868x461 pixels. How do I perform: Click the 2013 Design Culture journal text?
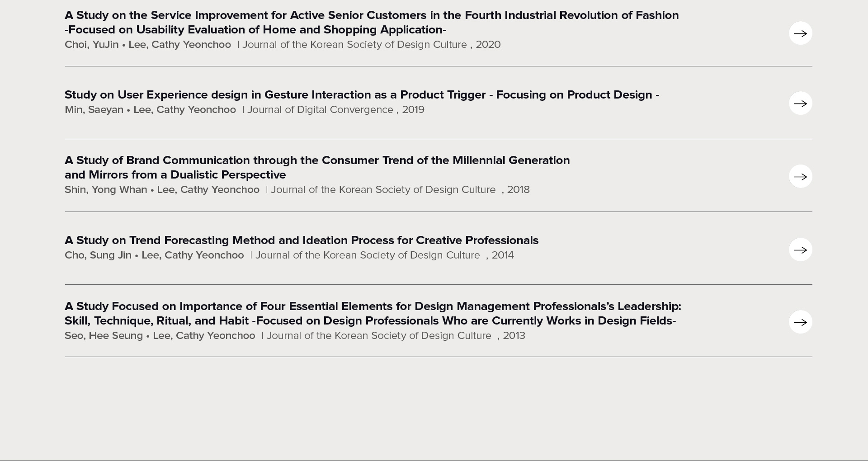pos(379,336)
